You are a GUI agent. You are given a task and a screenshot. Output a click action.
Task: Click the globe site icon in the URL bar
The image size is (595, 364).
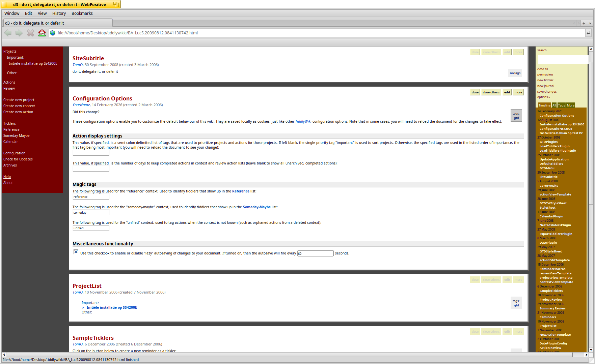coord(53,33)
